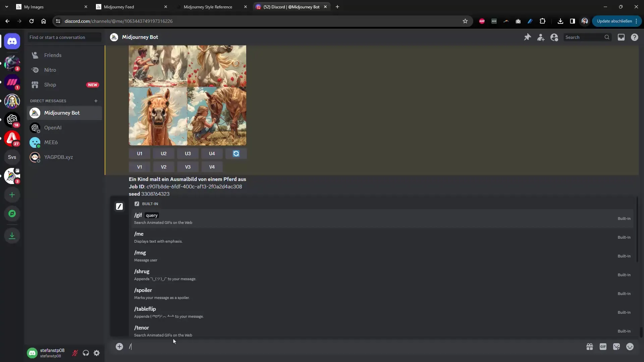Select the refresh/regenerate icon
This screenshot has height=362, width=644.
pyautogui.click(x=236, y=154)
